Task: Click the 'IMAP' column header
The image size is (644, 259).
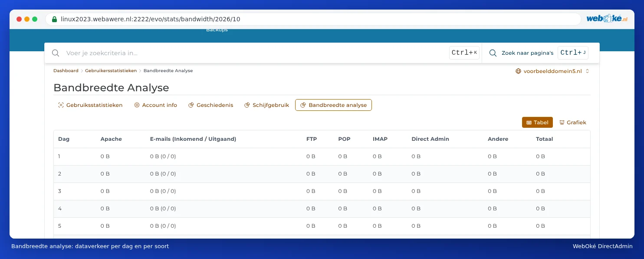Action: (380, 139)
